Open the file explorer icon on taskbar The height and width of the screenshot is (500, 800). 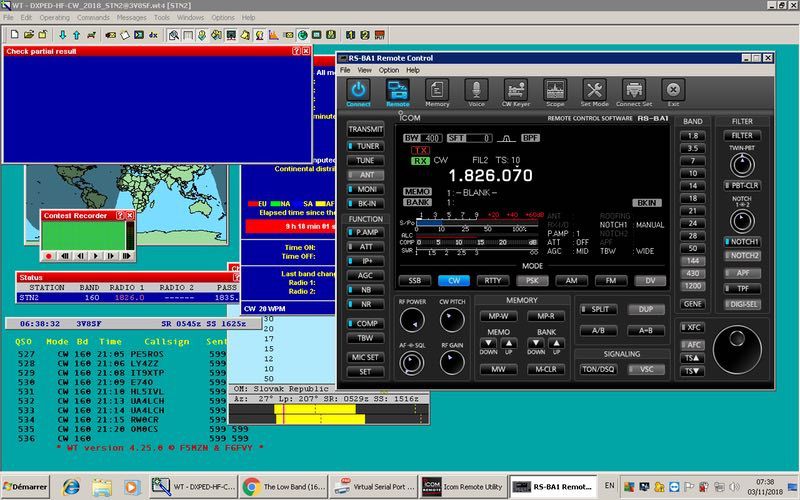pos(102,487)
